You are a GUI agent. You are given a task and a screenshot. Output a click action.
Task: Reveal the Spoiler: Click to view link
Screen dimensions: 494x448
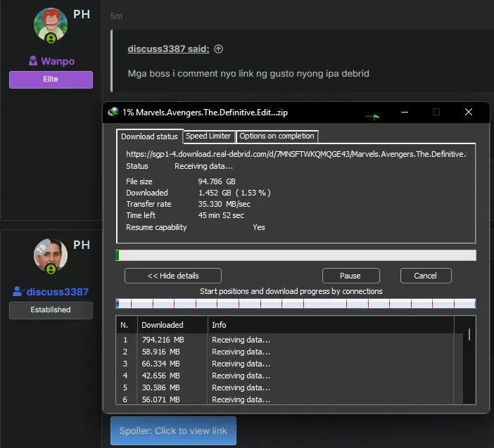[173, 430]
